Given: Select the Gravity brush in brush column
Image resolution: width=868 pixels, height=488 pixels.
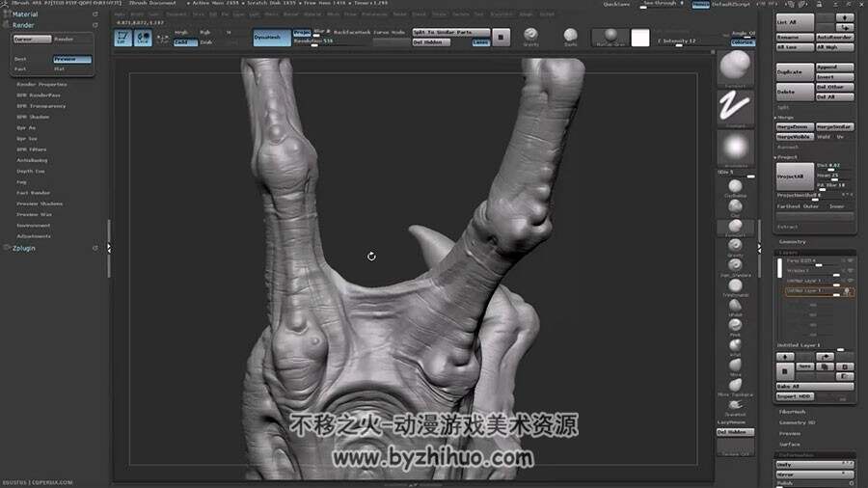Looking at the screenshot, I should click(x=735, y=246).
